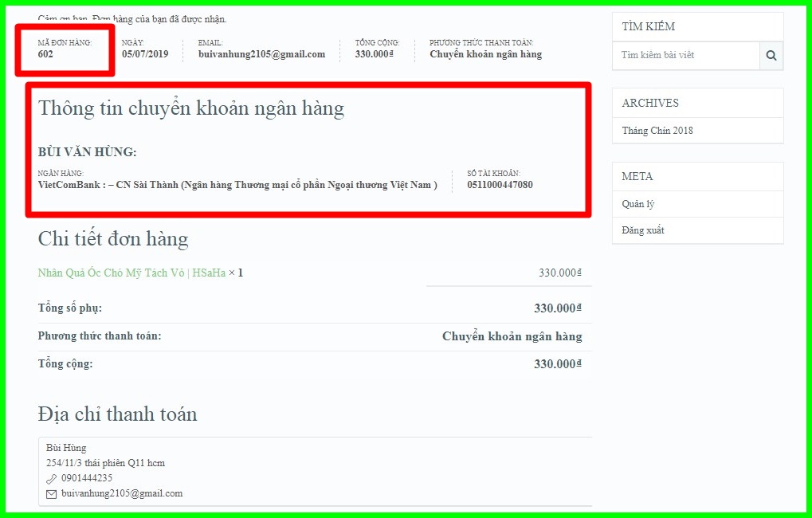Click the account number 0511000447080
This screenshot has width=812, height=518.
(x=500, y=185)
